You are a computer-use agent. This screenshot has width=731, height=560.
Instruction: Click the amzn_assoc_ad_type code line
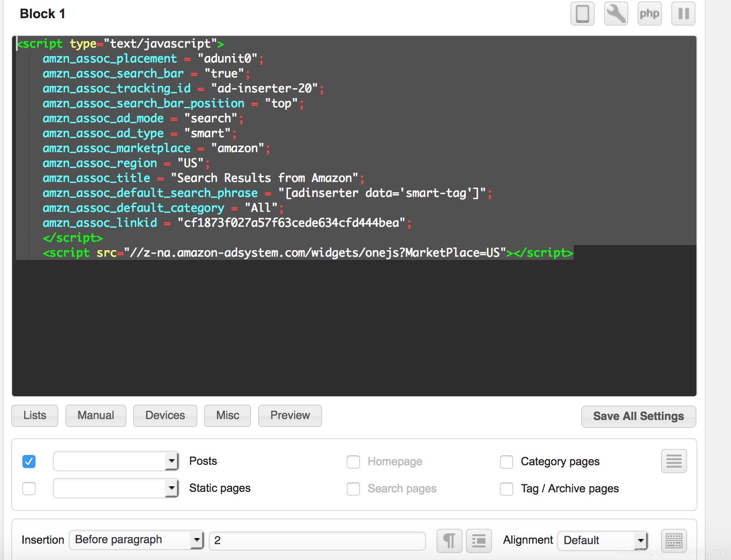[140, 133]
